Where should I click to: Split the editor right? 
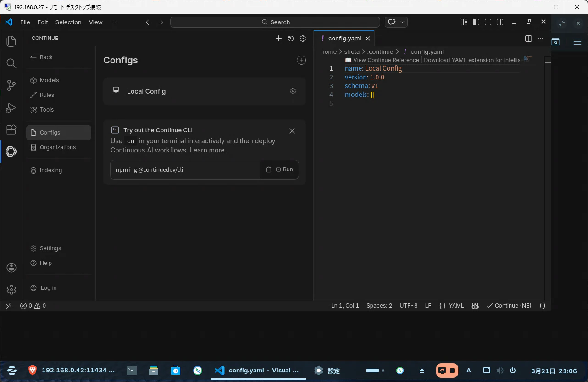pos(528,39)
